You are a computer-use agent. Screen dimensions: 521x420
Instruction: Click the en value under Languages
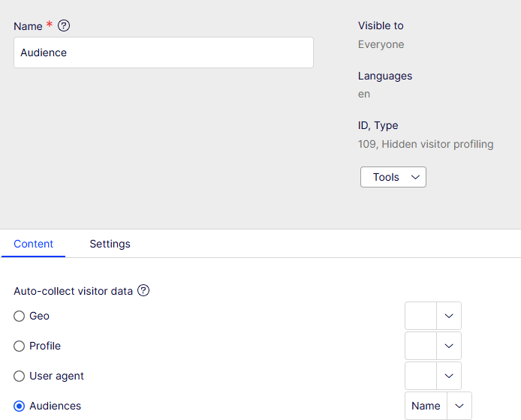click(364, 94)
